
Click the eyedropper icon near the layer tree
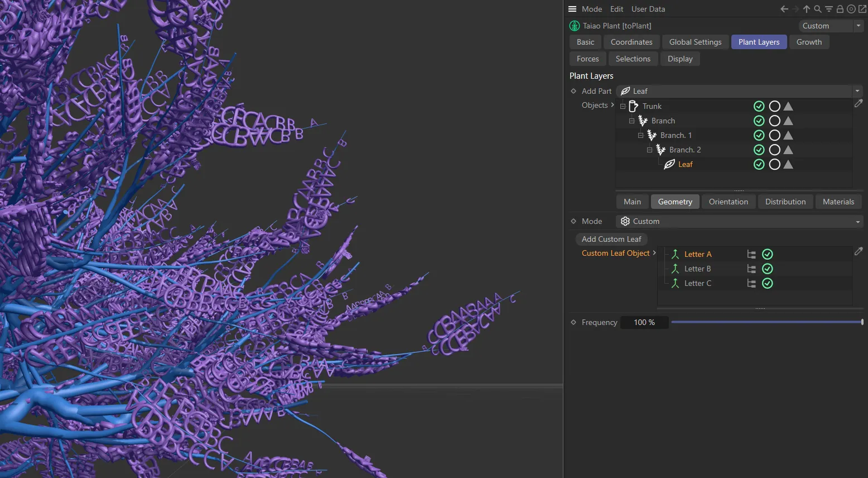859,103
